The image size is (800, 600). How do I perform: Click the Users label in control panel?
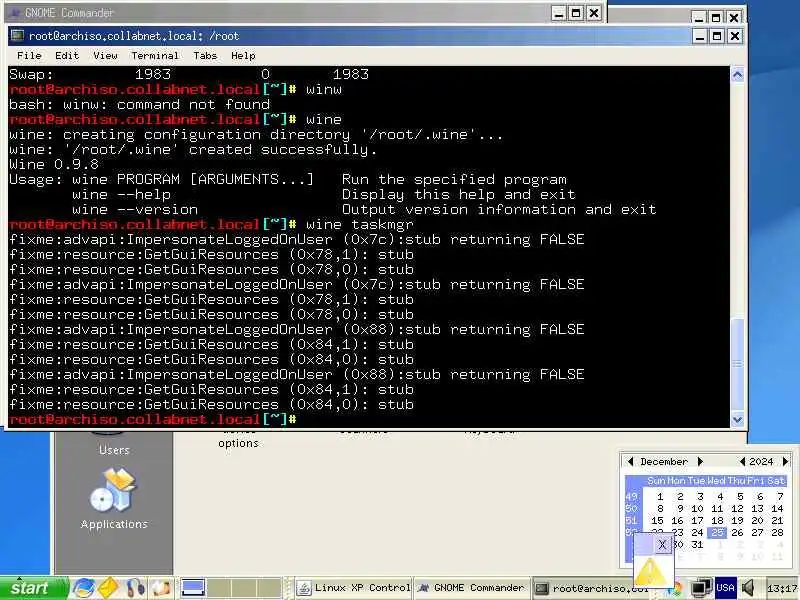click(114, 450)
